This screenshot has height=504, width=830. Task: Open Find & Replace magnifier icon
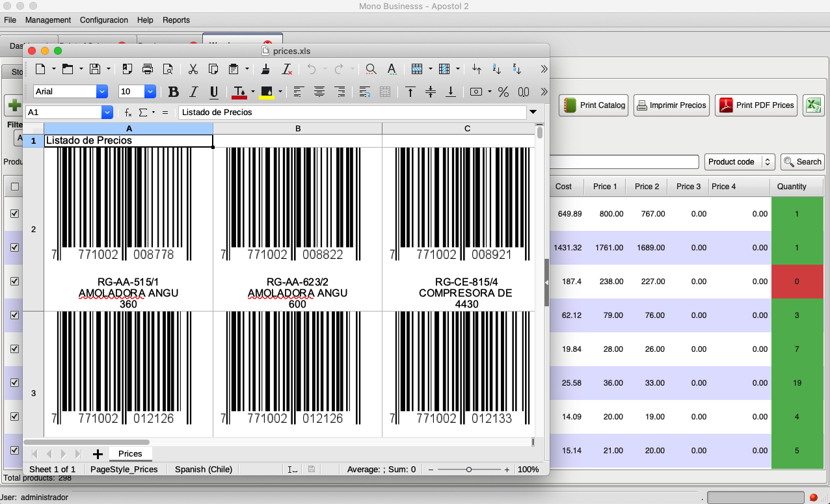(x=371, y=69)
